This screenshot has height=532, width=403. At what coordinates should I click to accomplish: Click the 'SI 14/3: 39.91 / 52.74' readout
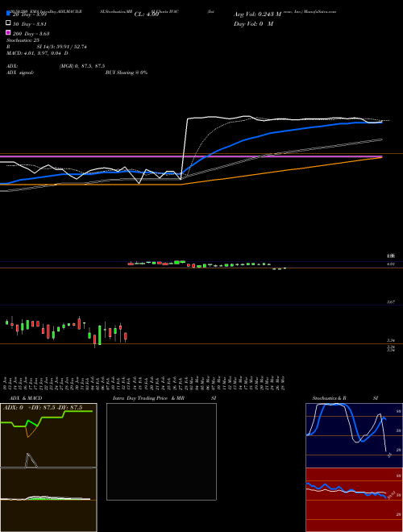[x=62, y=47]
